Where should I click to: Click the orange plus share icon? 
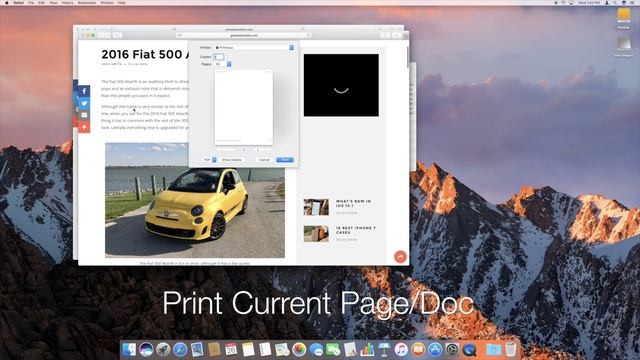pyautogui.click(x=84, y=127)
